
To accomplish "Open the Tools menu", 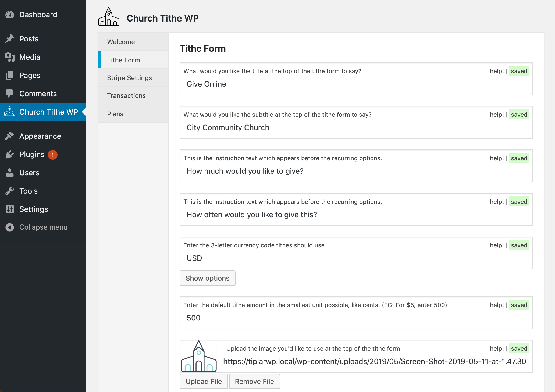I will (43, 191).
